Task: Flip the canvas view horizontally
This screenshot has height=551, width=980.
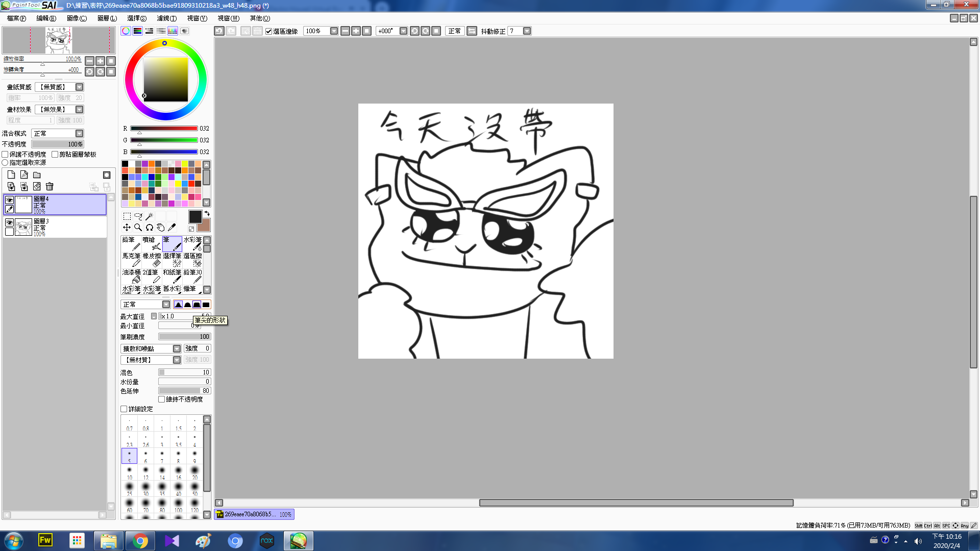Action: coord(472,31)
